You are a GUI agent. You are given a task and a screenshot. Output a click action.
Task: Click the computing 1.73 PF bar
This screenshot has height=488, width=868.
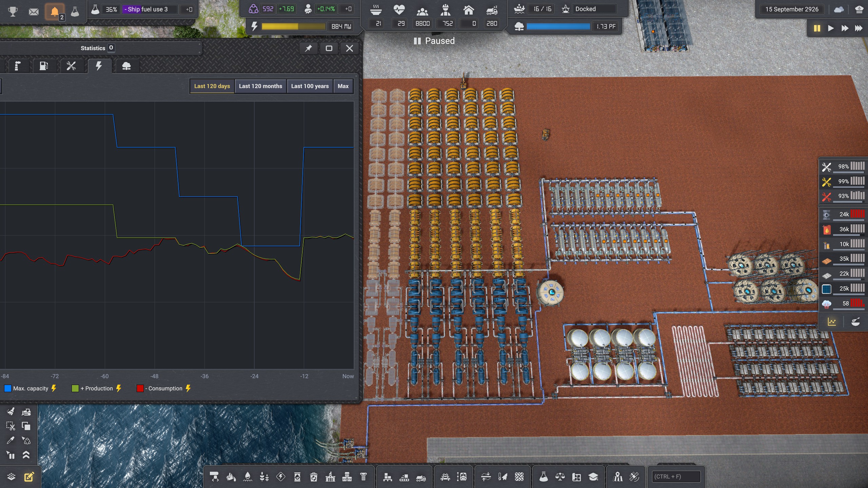(558, 26)
